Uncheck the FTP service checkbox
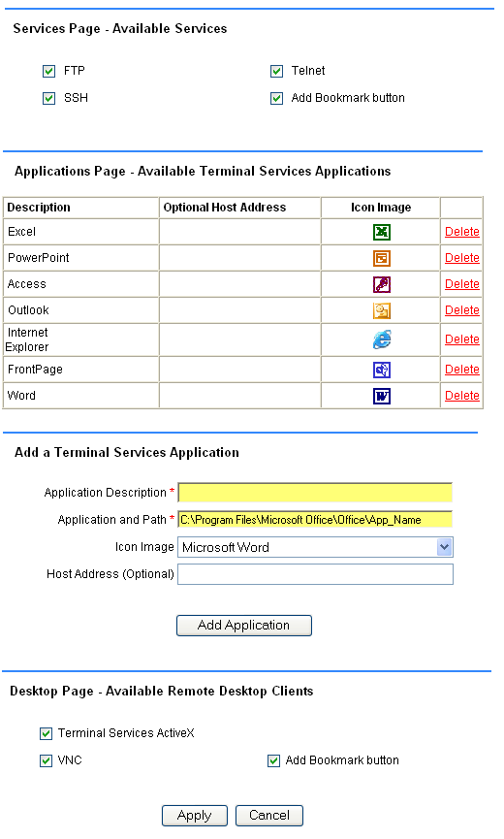The height and width of the screenshot is (839, 504). click(48, 71)
